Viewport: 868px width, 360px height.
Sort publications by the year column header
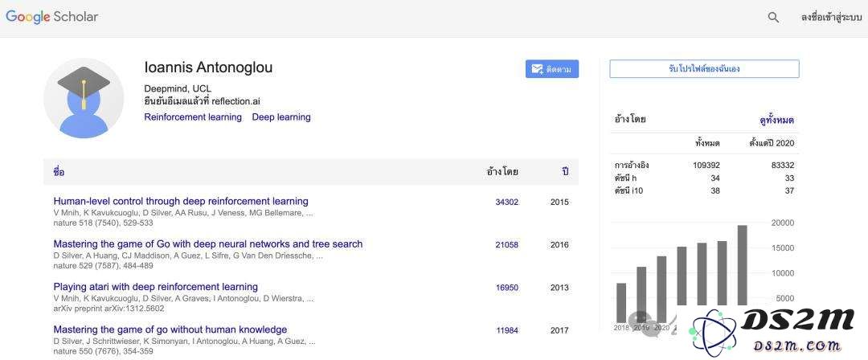565,172
